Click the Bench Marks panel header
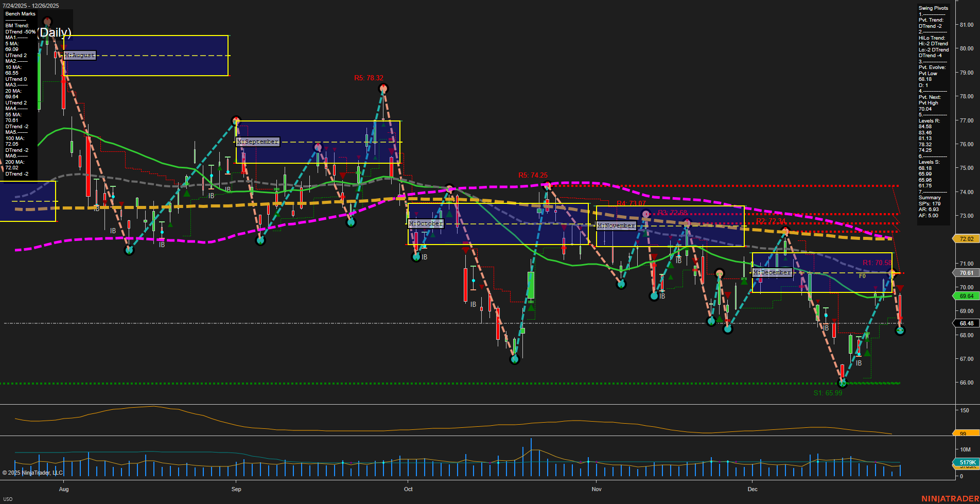Image resolution: width=980 pixels, height=504 pixels. pyautogui.click(x=20, y=14)
